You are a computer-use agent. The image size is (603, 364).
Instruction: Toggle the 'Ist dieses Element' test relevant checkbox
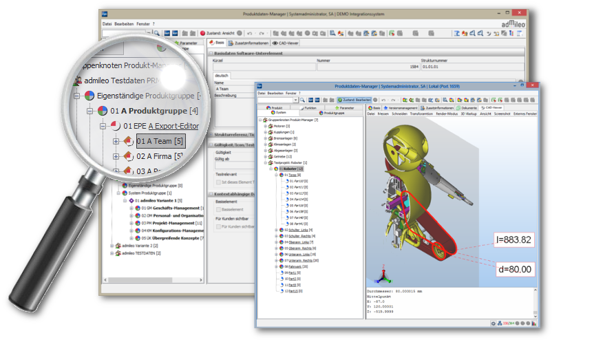tap(218, 182)
